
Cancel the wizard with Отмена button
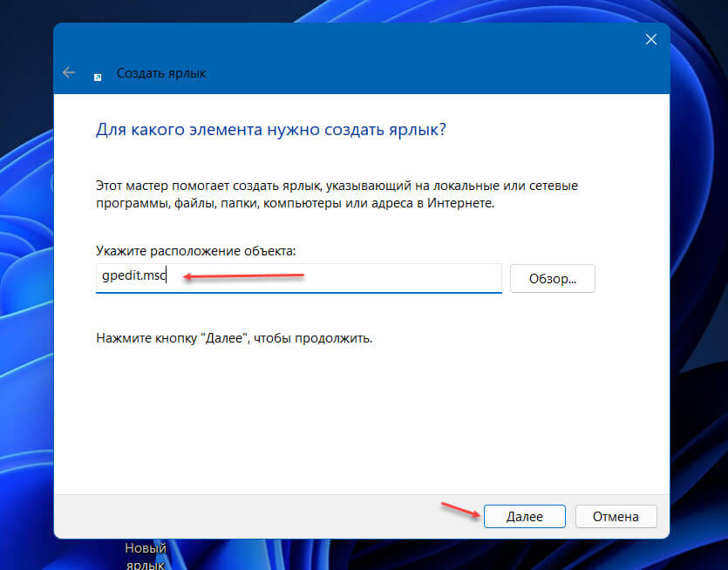(x=616, y=516)
